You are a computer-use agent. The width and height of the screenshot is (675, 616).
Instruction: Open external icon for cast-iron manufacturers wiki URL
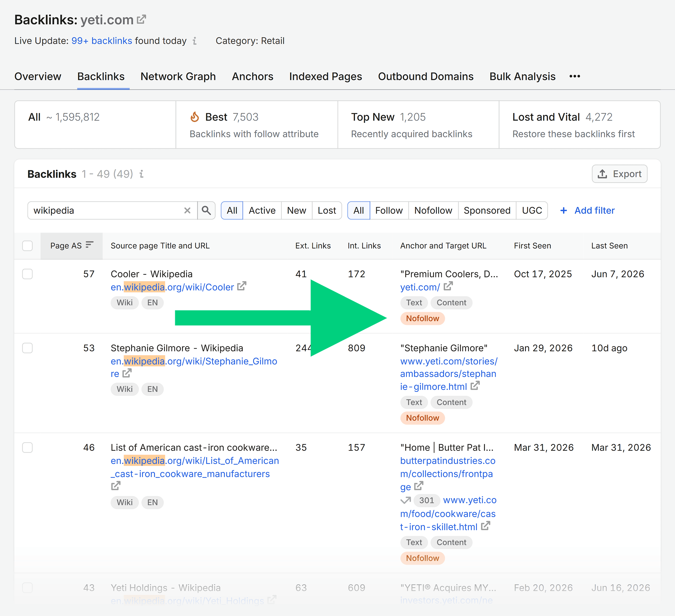coord(116,486)
